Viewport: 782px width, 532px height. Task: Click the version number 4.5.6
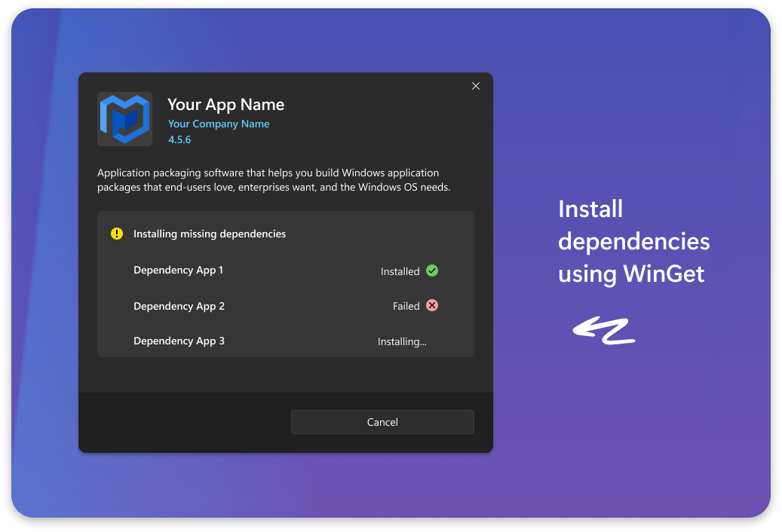179,139
